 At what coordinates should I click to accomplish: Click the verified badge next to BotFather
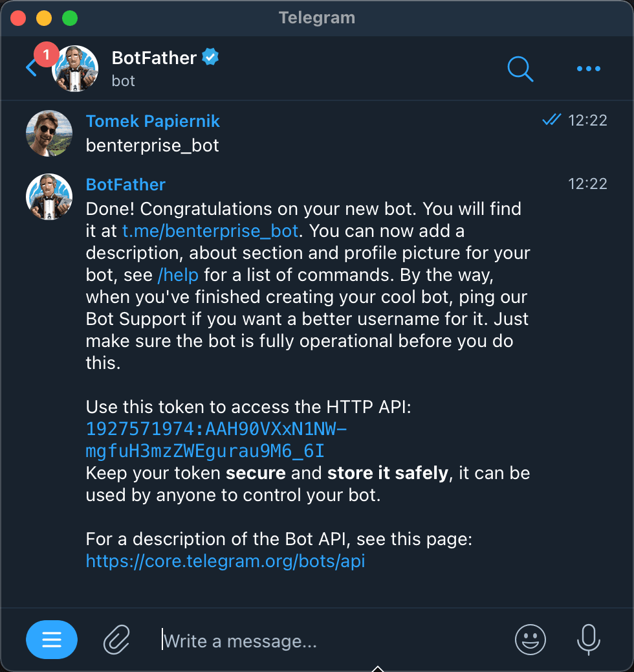[x=211, y=58]
